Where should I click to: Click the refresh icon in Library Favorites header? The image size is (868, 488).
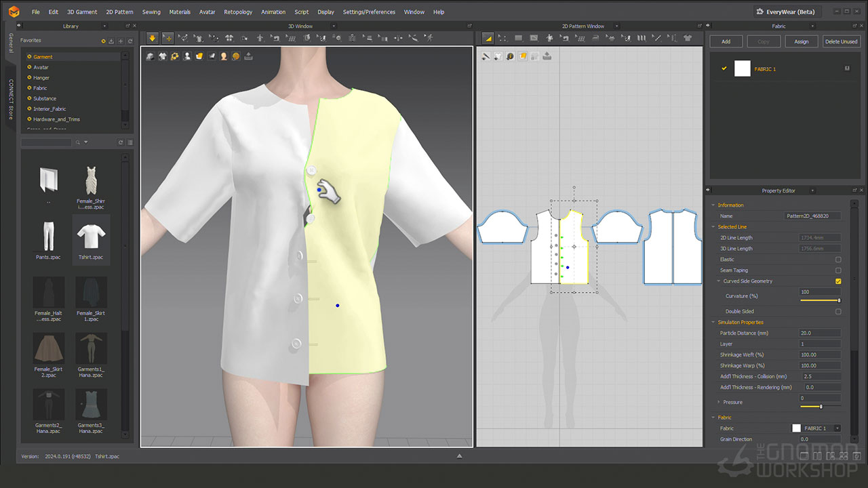click(x=129, y=41)
